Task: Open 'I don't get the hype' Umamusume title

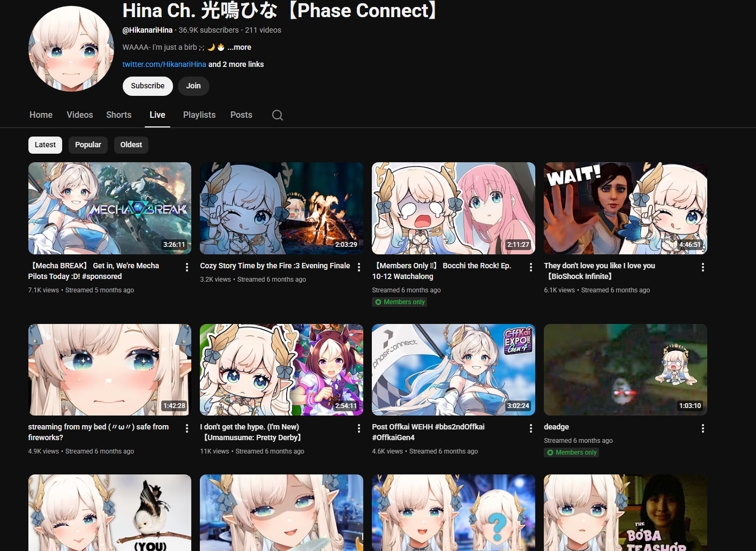Action: (x=251, y=432)
